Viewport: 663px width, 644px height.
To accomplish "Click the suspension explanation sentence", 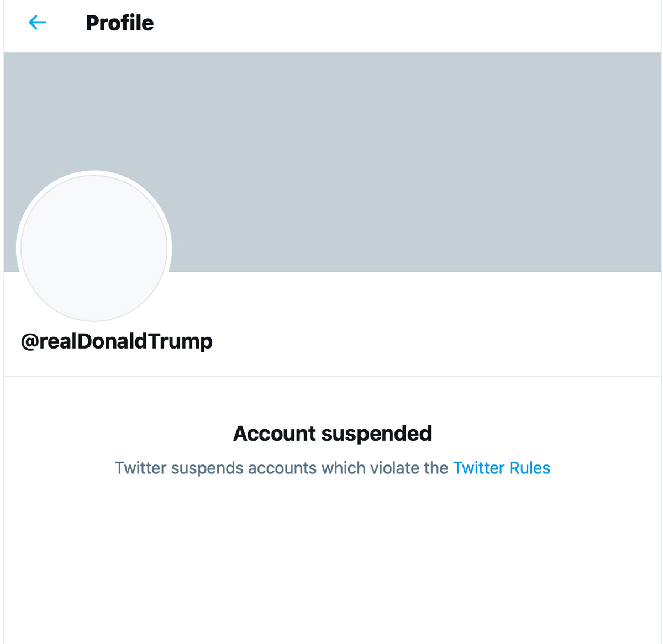I will pyautogui.click(x=282, y=468).
